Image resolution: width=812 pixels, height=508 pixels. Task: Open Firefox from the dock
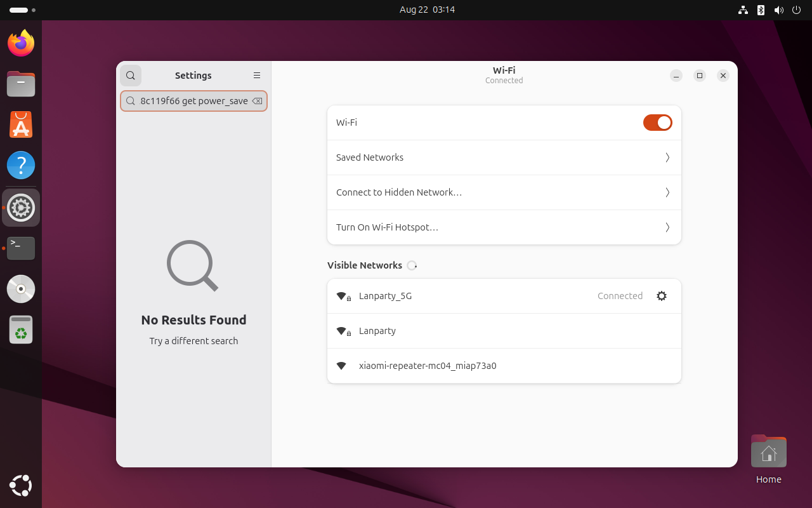pos(21,43)
